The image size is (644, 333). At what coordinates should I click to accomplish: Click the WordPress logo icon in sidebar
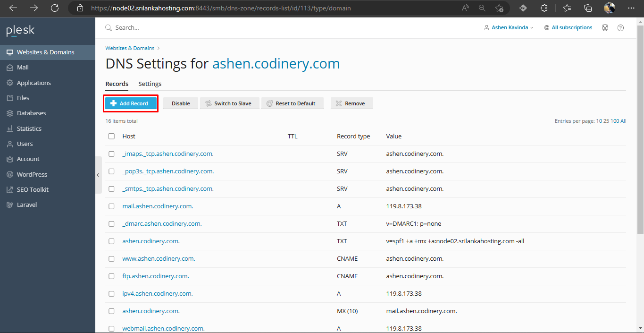(9, 174)
